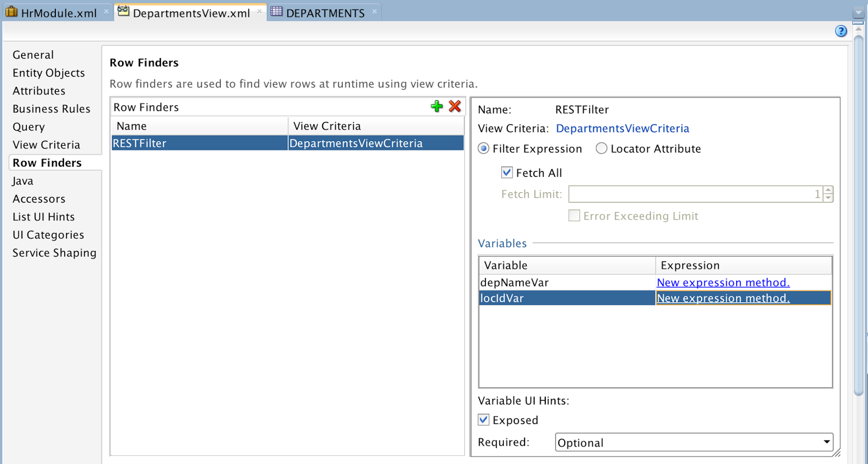Click the View Criteria column header
Image resolution: width=868 pixels, height=464 pixels.
click(376, 126)
